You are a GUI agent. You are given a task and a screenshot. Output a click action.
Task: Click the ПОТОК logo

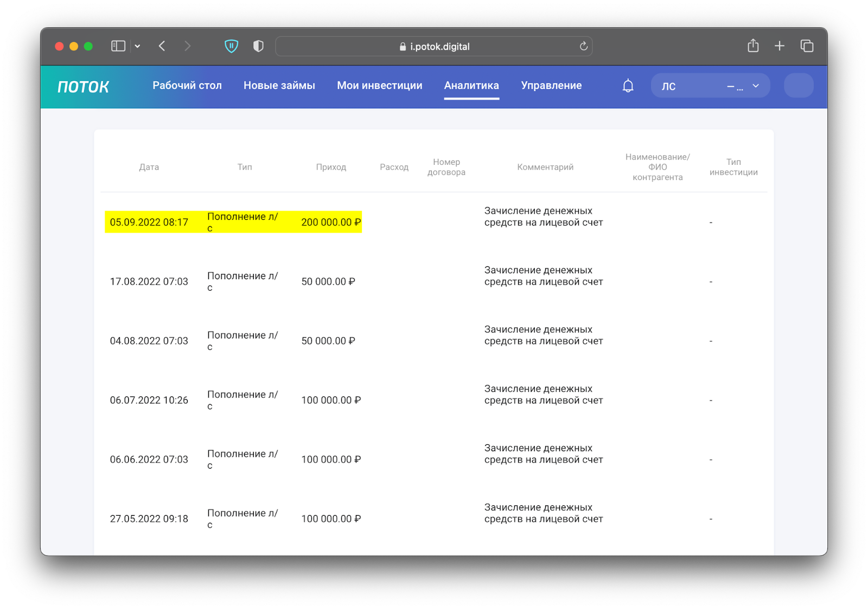pyautogui.click(x=84, y=87)
